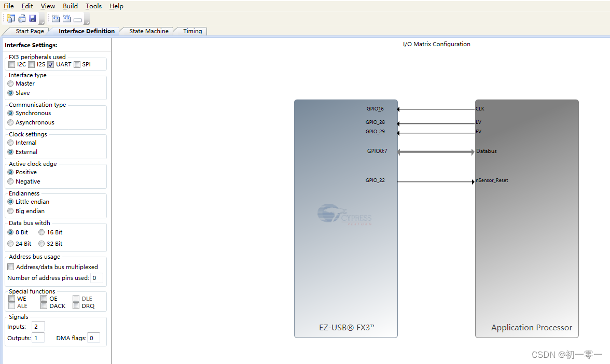Screen dimensions: 610x364
Task: Enable the DRQ special function
Action: click(x=76, y=306)
